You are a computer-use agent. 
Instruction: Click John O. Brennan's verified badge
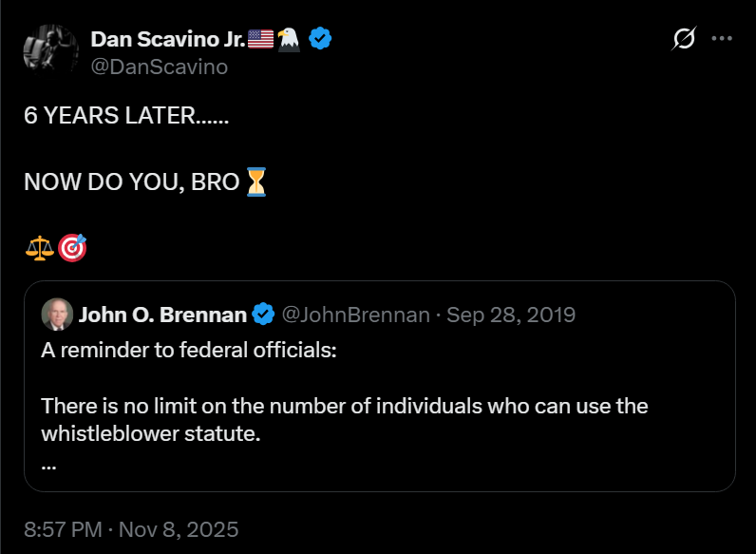(263, 315)
